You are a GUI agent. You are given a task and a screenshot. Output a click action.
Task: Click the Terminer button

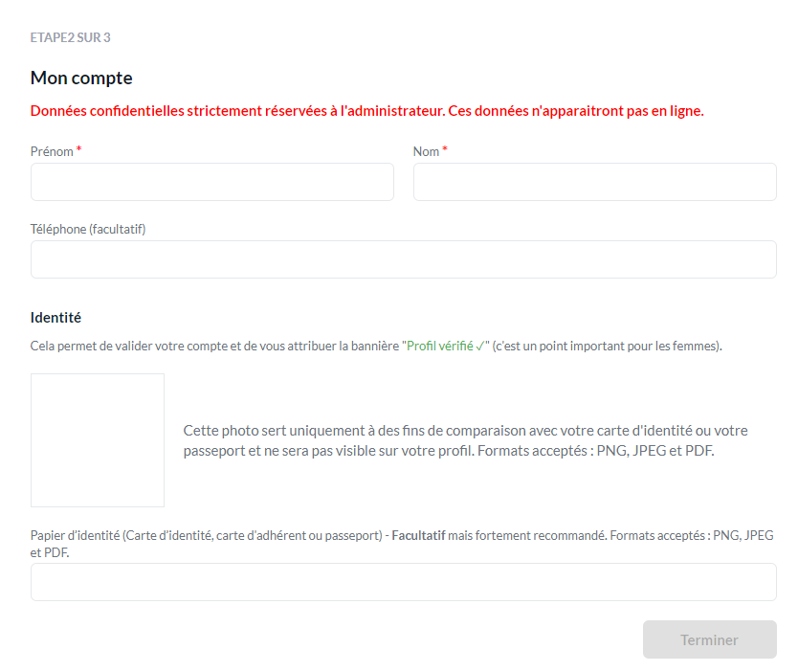click(x=709, y=639)
